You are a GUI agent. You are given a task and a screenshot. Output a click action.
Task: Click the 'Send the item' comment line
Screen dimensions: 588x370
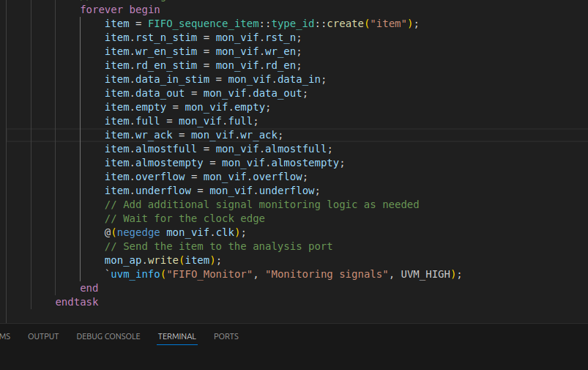coord(218,246)
